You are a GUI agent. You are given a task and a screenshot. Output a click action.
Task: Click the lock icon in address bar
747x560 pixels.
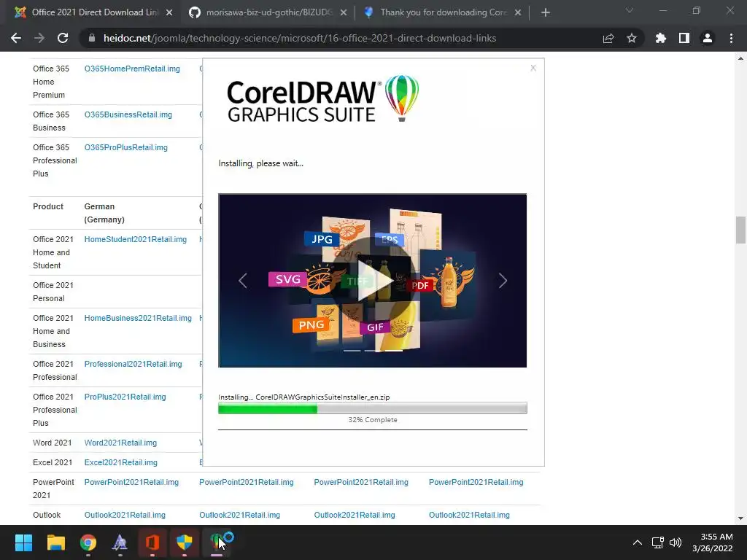(92, 38)
